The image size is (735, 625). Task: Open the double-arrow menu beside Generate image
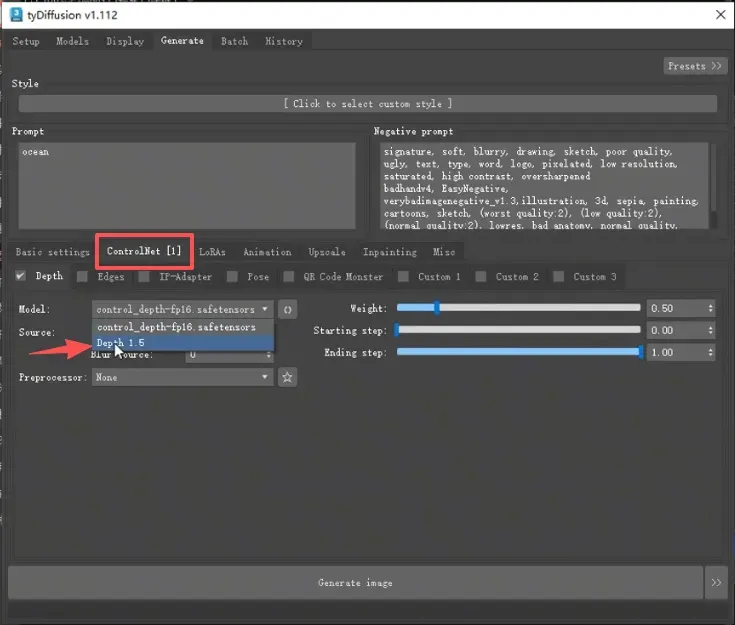(x=716, y=582)
